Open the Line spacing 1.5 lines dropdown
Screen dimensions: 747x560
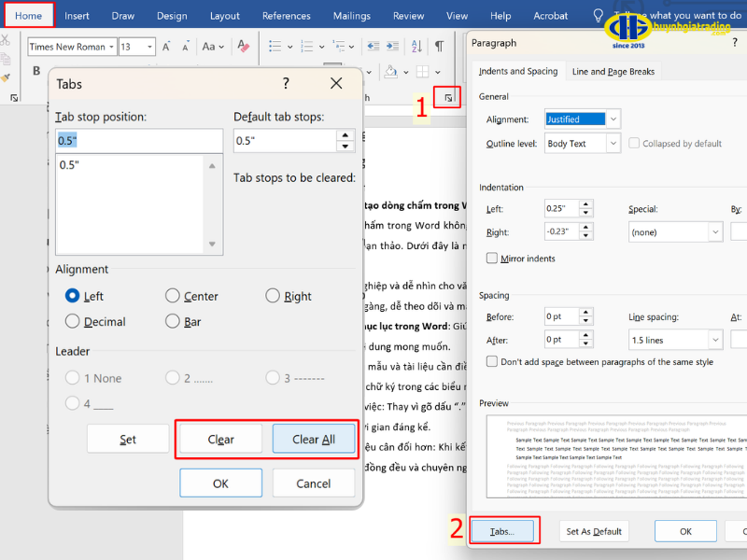pyautogui.click(x=715, y=340)
